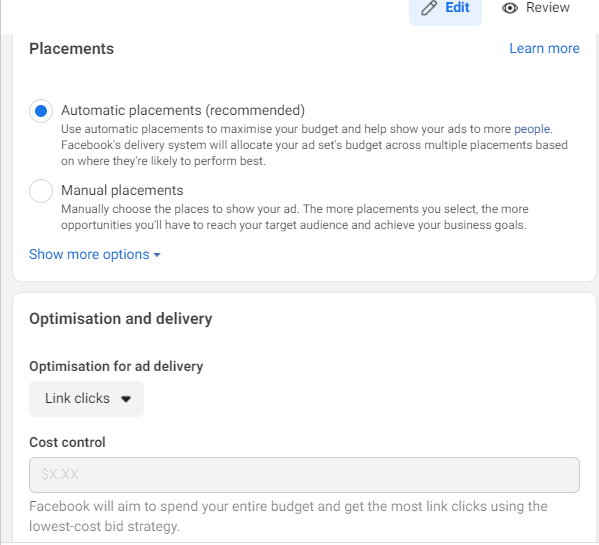Expand Show more options
The width and height of the screenshot is (599, 545).
95,254
